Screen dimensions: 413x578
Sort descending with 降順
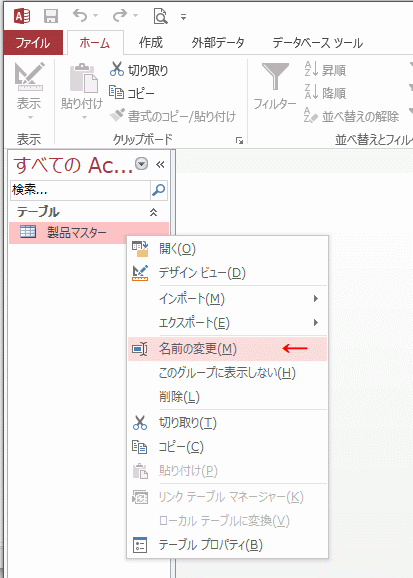[x=325, y=93]
